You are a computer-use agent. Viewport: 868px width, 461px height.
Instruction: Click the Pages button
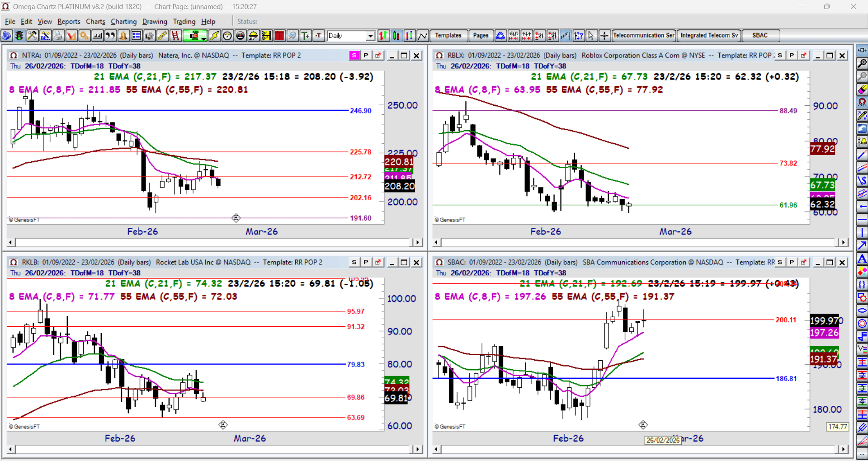click(481, 35)
